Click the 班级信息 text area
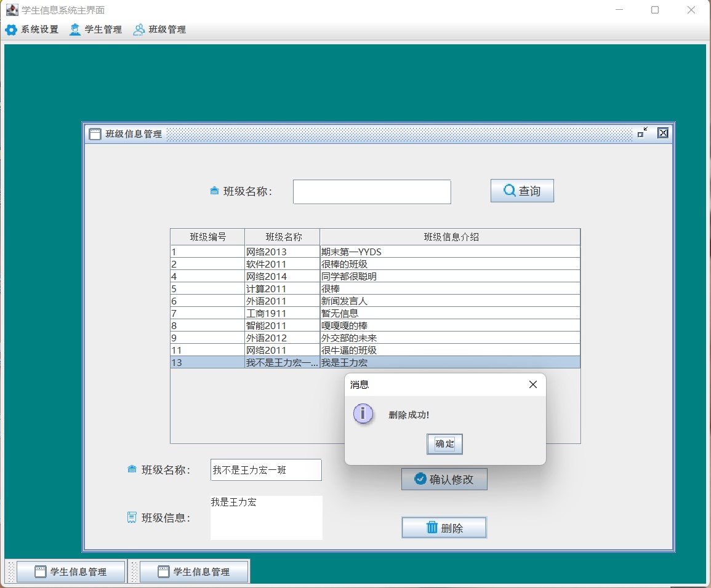Image resolution: width=711 pixels, height=588 pixels. point(266,518)
